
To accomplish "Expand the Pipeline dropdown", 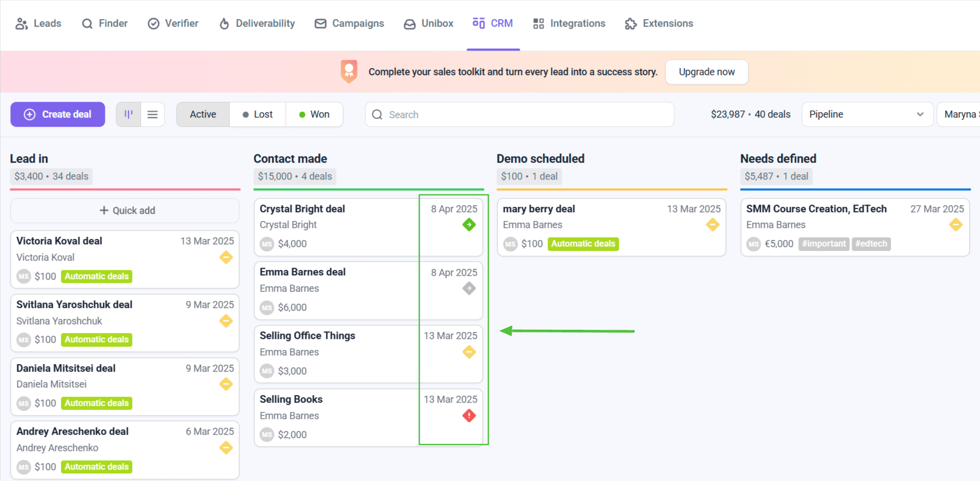I will coord(866,114).
